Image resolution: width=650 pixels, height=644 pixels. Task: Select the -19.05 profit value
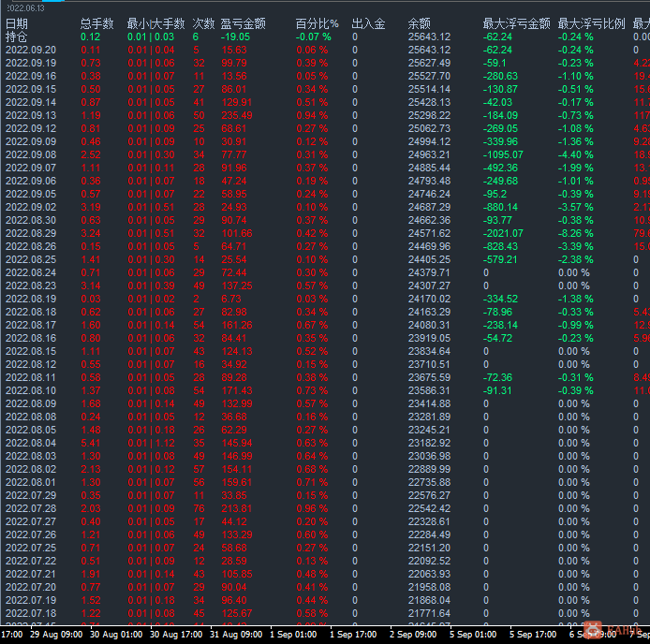(235, 37)
